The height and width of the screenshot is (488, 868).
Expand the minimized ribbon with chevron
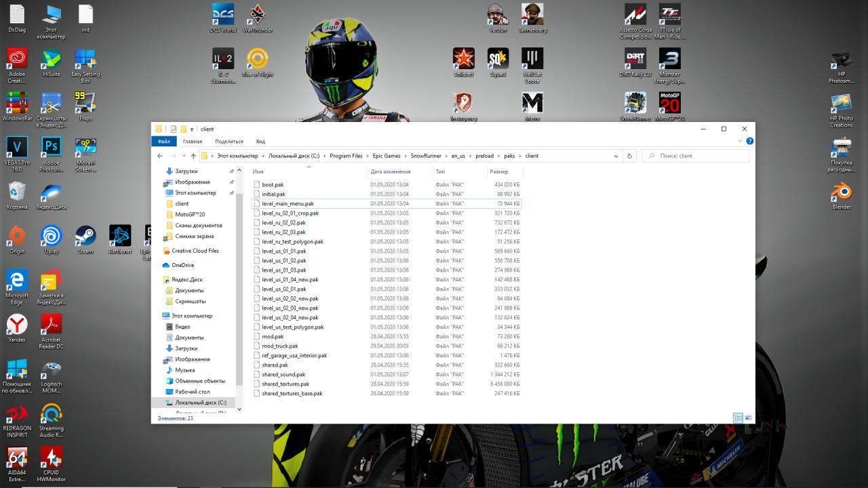[740, 141]
